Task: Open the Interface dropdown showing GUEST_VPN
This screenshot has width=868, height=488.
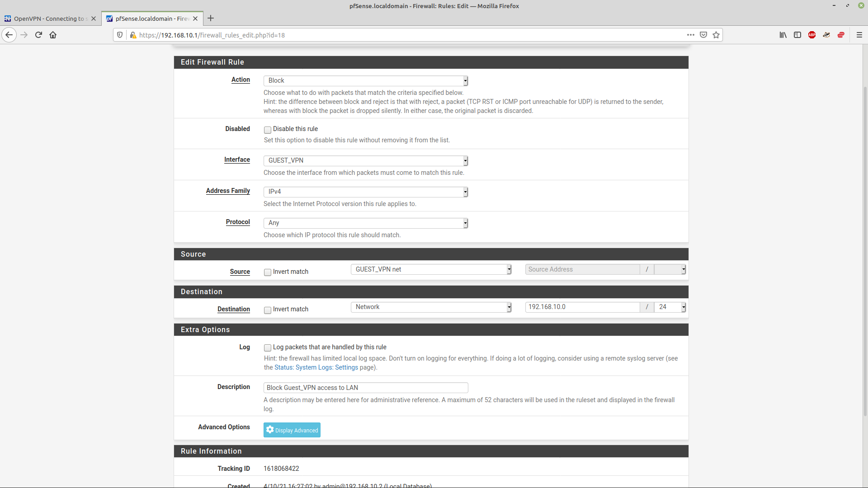Action: (x=366, y=160)
